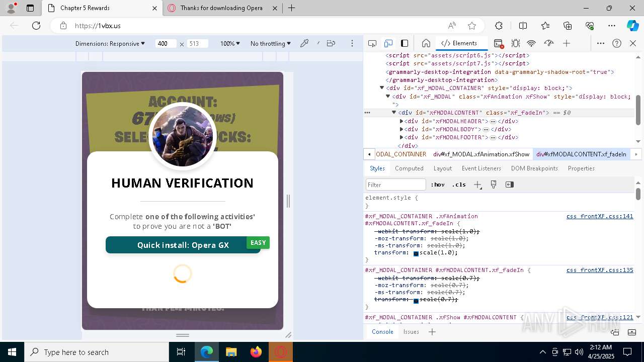
Task: Click the viewport width field showing 400
Action: coord(166,44)
